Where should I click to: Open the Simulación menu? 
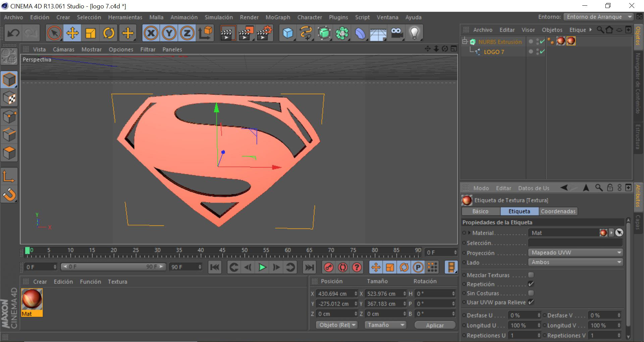[219, 17]
